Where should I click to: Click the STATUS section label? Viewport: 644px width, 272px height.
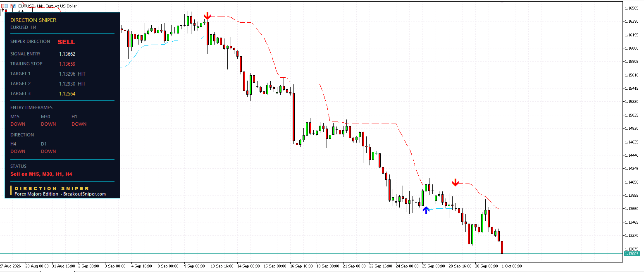pos(18,166)
